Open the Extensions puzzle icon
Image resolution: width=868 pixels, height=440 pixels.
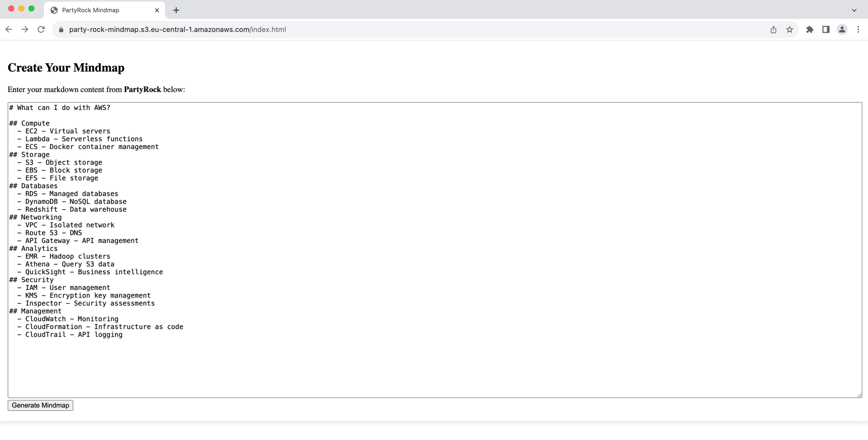(x=809, y=29)
